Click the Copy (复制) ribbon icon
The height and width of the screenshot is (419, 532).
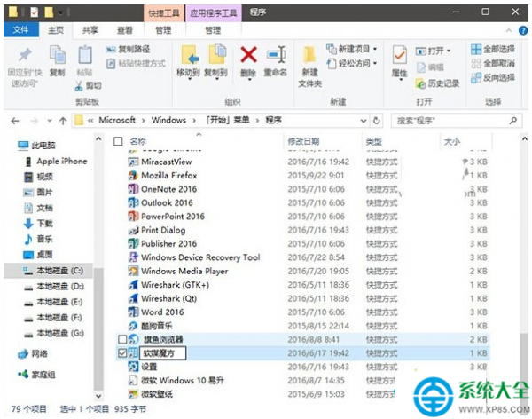click(x=58, y=55)
